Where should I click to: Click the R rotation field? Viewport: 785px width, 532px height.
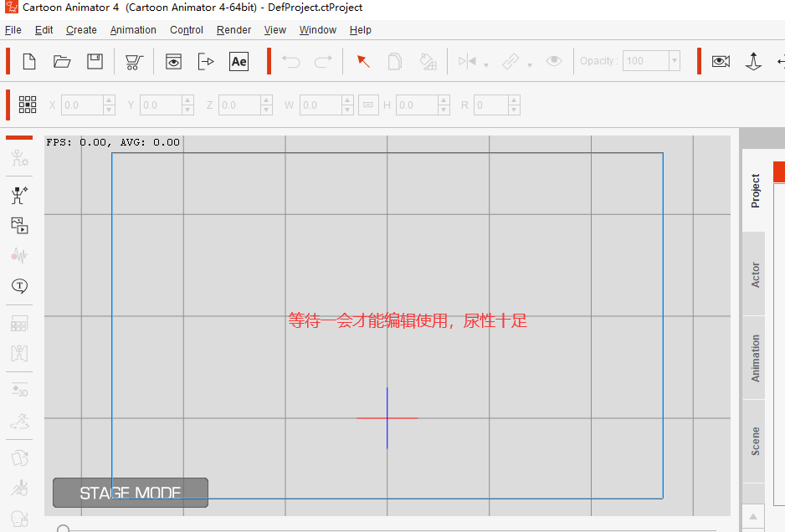[491, 105]
